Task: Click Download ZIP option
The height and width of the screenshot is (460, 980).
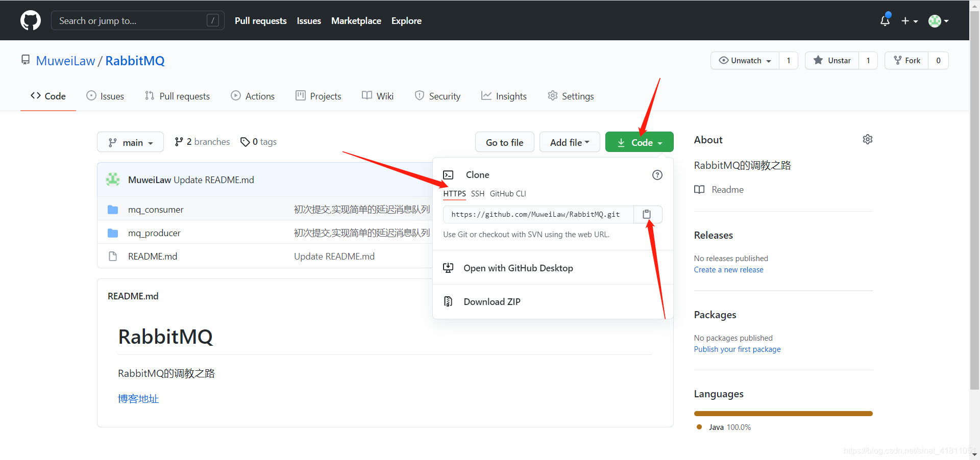Action: coord(492,301)
